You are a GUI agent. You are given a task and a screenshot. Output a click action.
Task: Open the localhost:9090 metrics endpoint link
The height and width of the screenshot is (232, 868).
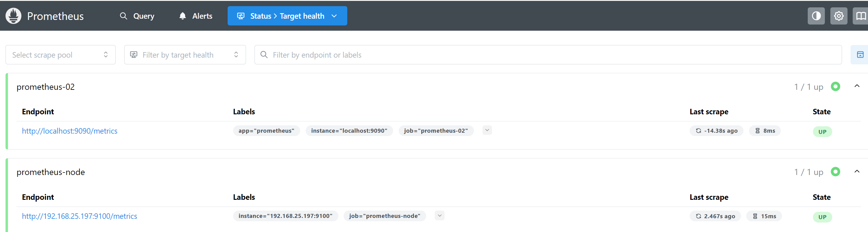tap(69, 131)
